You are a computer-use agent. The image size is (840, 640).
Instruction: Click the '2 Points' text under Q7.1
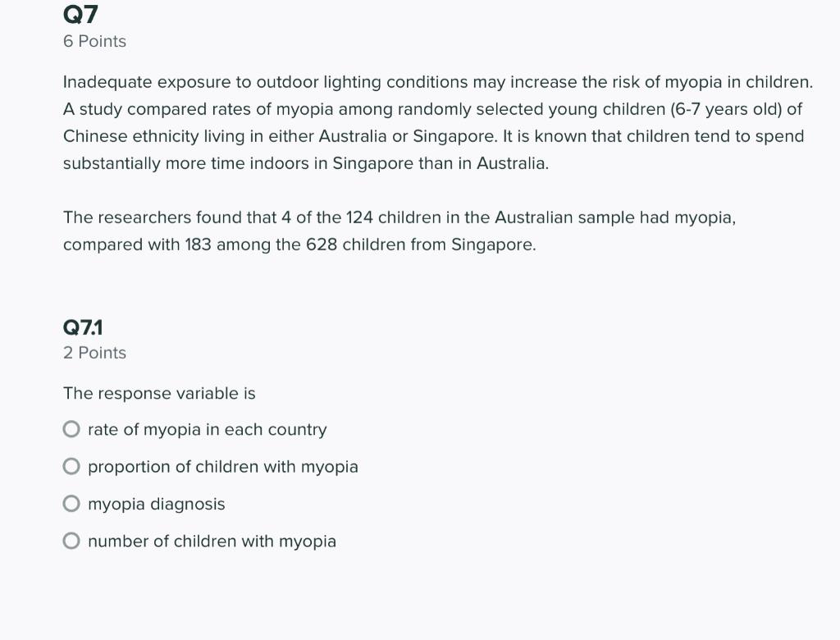coord(94,353)
